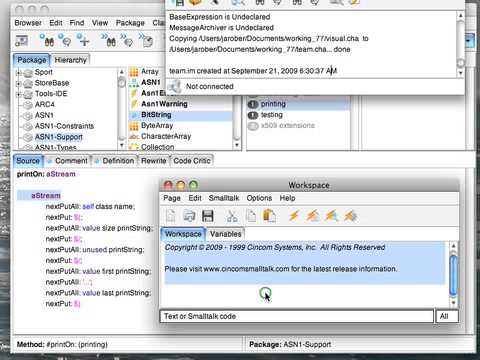Open the Rewrite tab
Image resolution: width=480 pixels, height=360 pixels.
pyautogui.click(x=154, y=161)
